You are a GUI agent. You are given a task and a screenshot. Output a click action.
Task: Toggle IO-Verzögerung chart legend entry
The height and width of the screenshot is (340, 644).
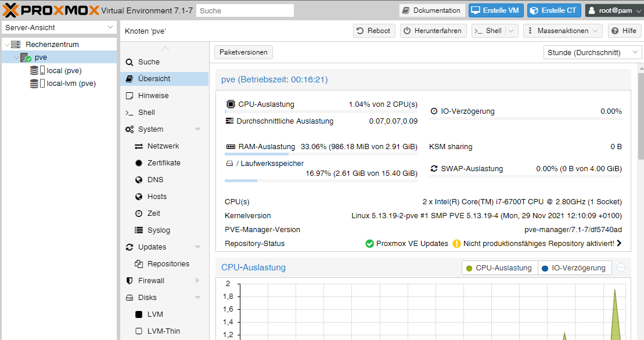pos(574,268)
